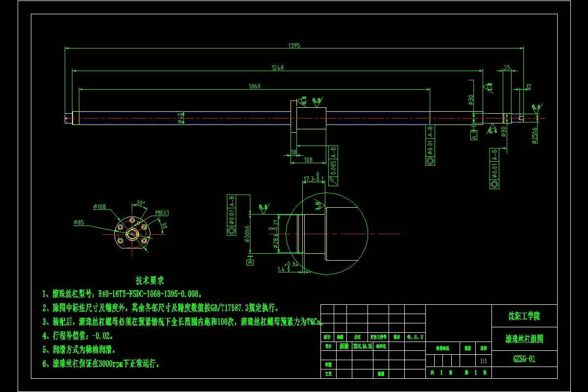Select the 25 dimension near shaft end
Viewport: 588px width, 392px height.
tap(507, 67)
